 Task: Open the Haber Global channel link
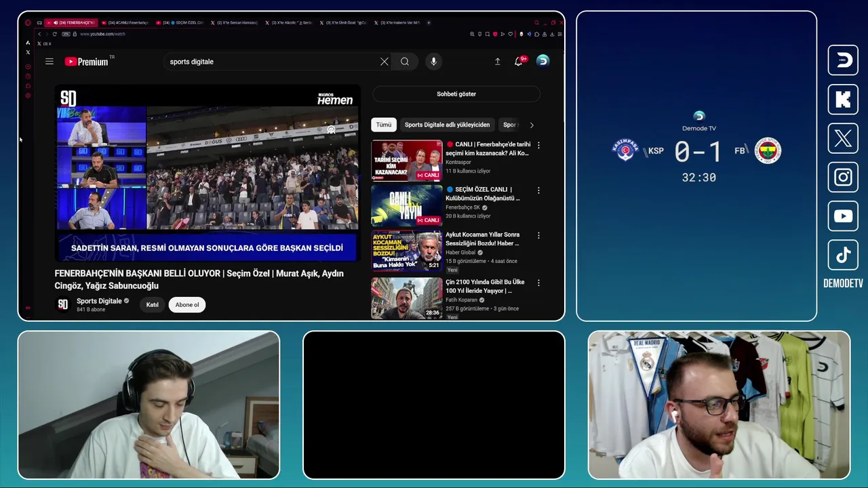point(460,252)
